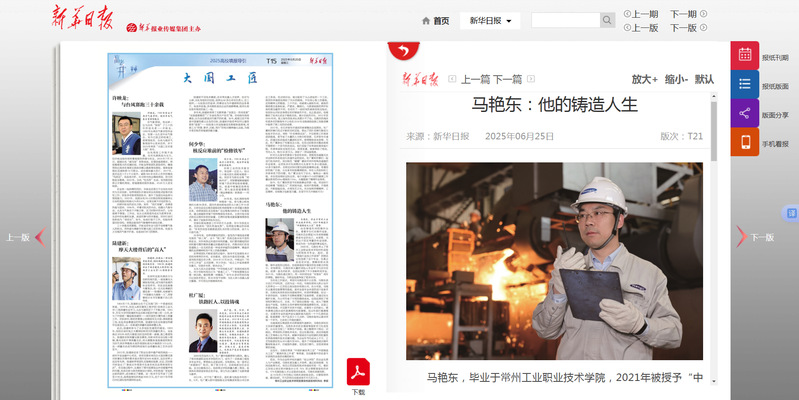Click the 版面分享 share icon

[x=745, y=113]
